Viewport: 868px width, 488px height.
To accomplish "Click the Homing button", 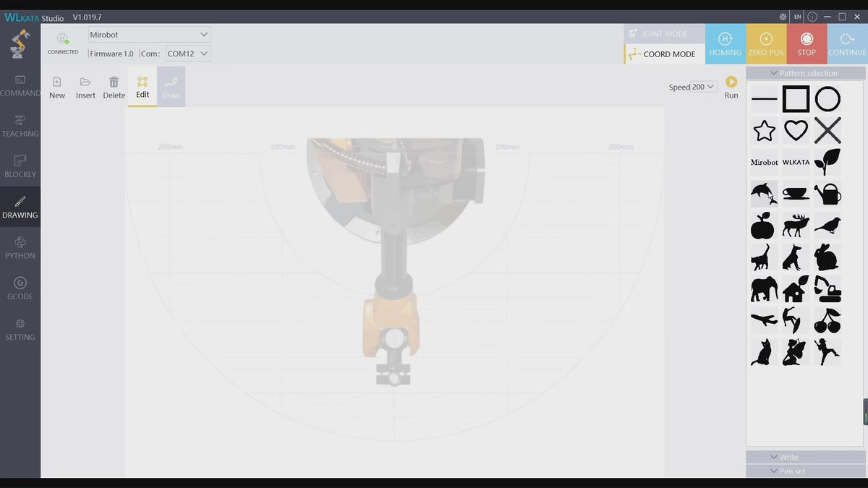I will click(725, 44).
